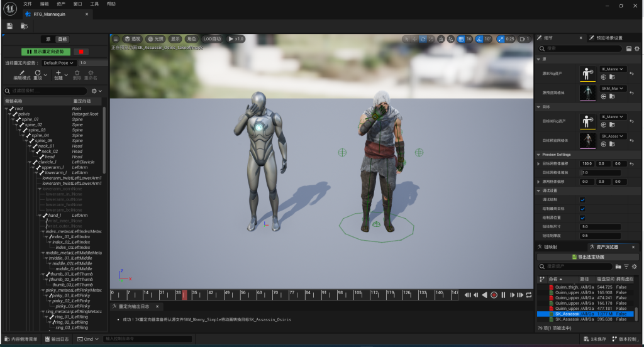
Task: Open hierarchy filter settings gear dropdown
Action: [96, 91]
